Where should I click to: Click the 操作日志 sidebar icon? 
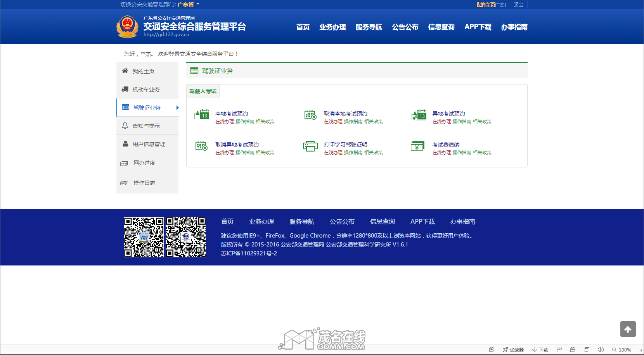(x=124, y=183)
